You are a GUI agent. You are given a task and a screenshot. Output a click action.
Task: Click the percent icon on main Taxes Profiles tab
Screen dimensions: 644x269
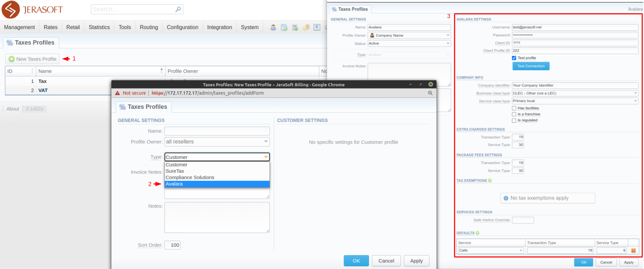click(x=10, y=43)
